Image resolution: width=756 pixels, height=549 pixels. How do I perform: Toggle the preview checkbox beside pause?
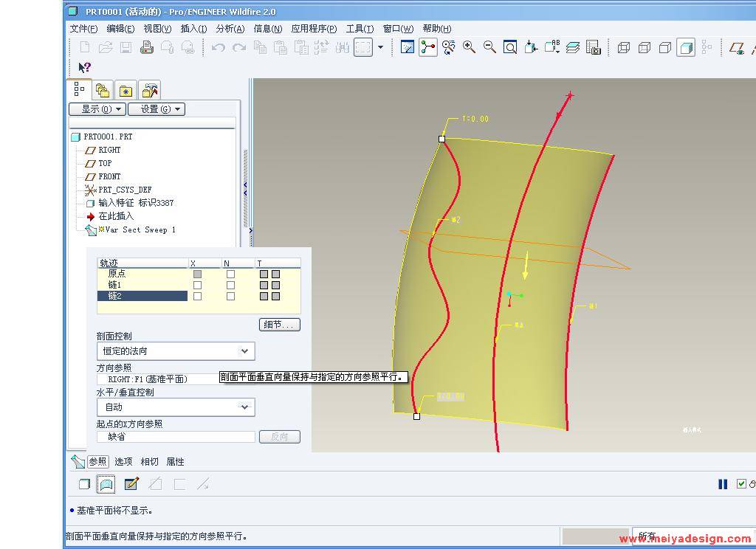pyautogui.click(x=741, y=484)
